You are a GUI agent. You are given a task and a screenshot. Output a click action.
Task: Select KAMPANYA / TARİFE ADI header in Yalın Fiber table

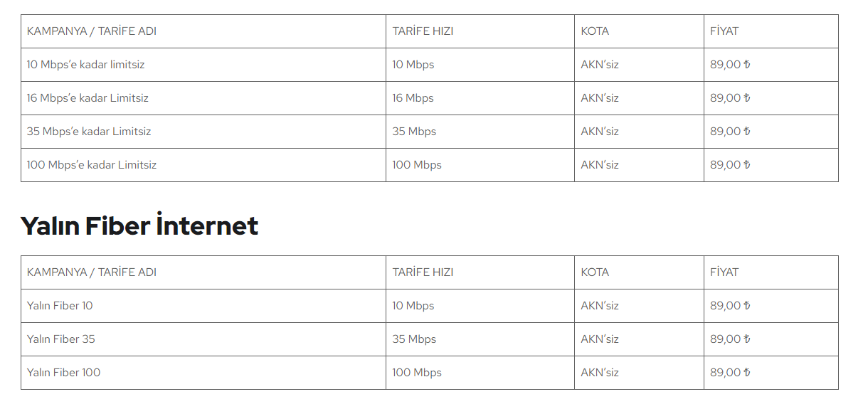click(x=92, y=272)
